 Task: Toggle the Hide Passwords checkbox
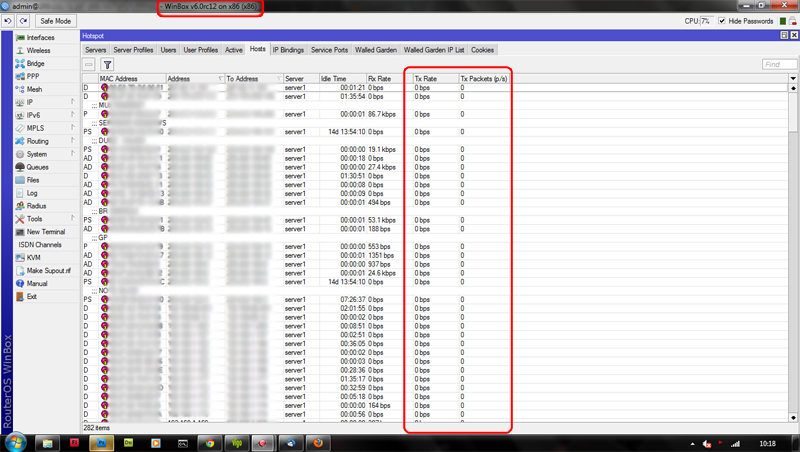(x=721, y=21)
